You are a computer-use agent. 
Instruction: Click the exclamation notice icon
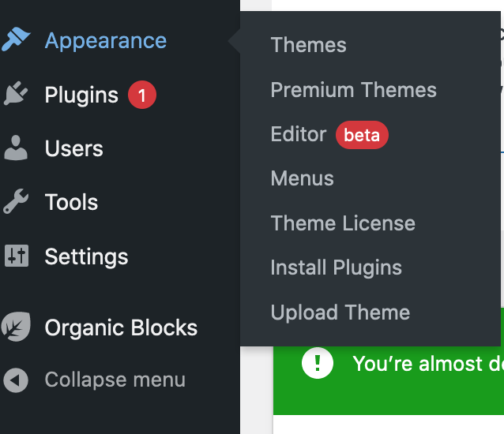tap(318, 363)
